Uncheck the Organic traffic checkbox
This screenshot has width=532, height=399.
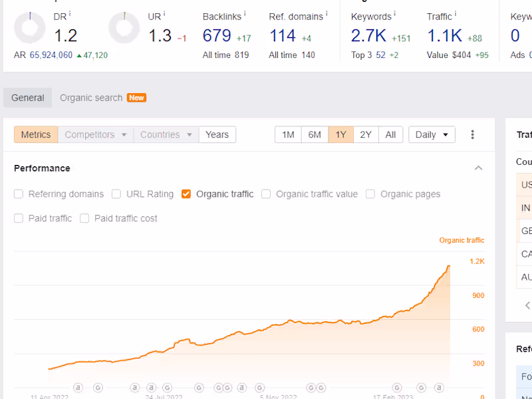point(186,194)
